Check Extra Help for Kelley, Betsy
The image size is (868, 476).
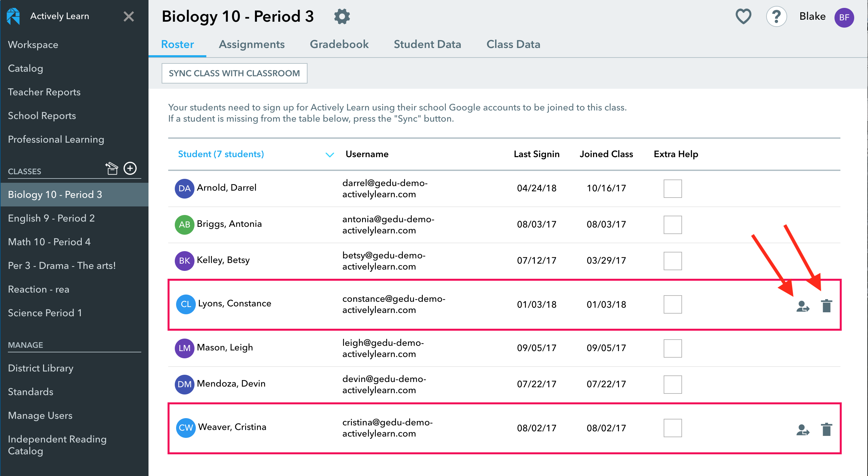pos(673,261)
